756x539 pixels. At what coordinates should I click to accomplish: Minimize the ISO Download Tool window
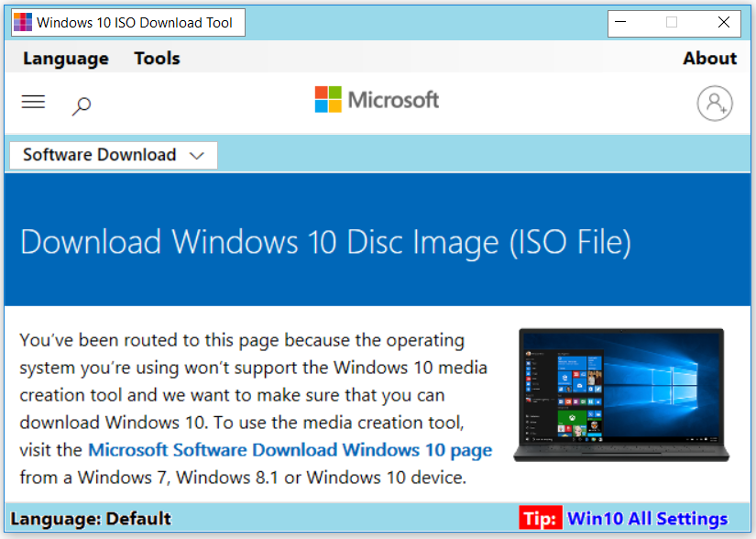pos(620,22)
